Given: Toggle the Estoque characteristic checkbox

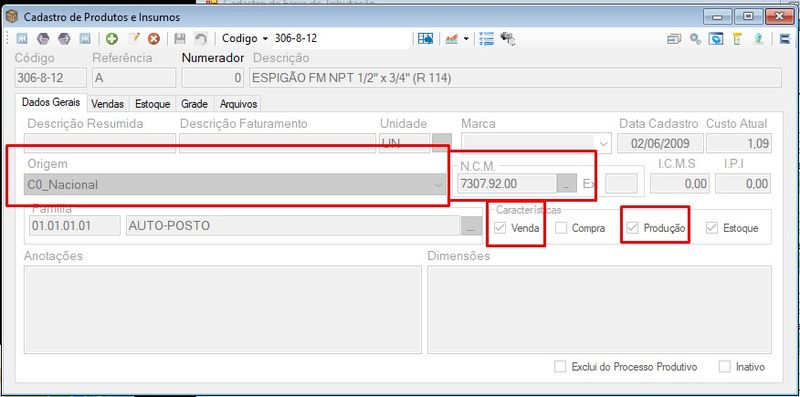Looking at the screenshot, I should pyautogui.click(x=712, y=228).
